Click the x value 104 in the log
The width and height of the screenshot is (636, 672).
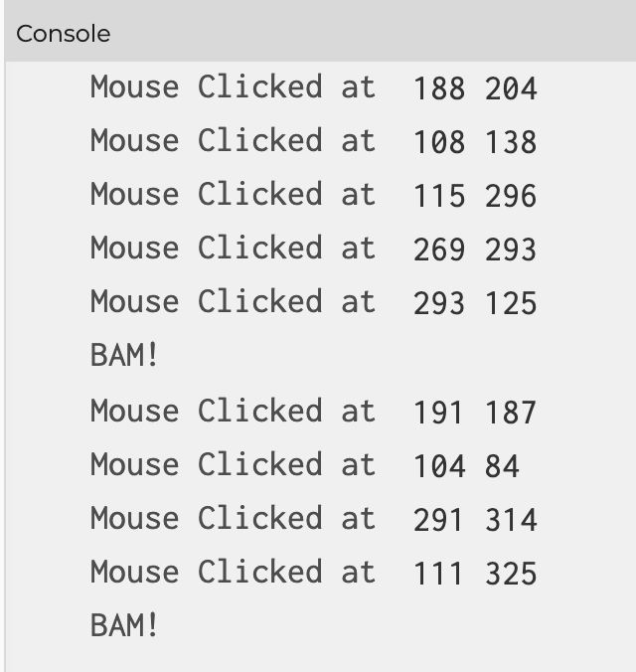(439, 466)
